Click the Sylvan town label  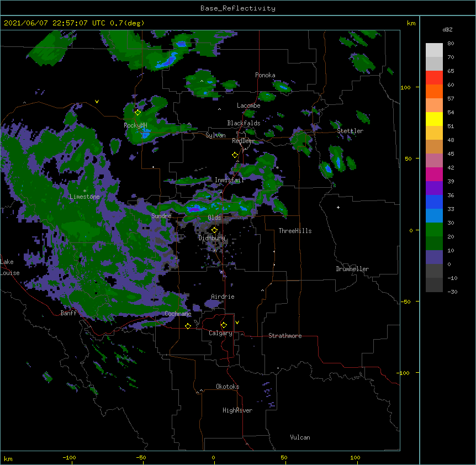(x=215, y=135)
